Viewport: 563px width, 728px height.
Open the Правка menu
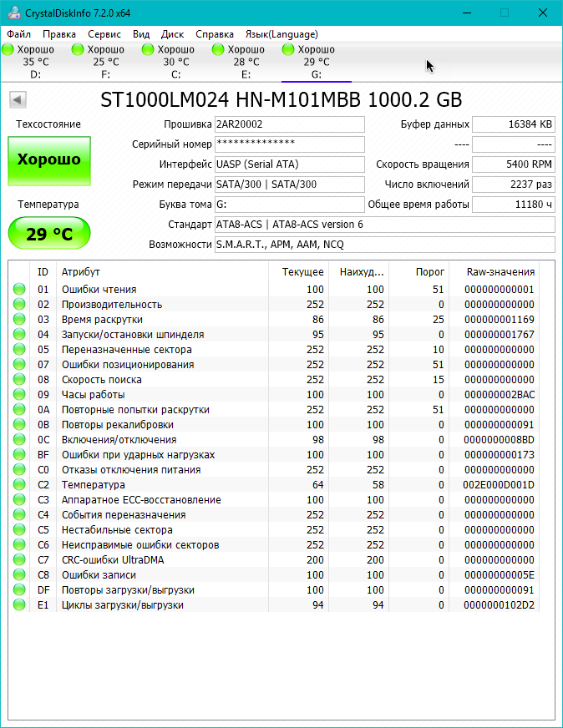click(59, 34)
